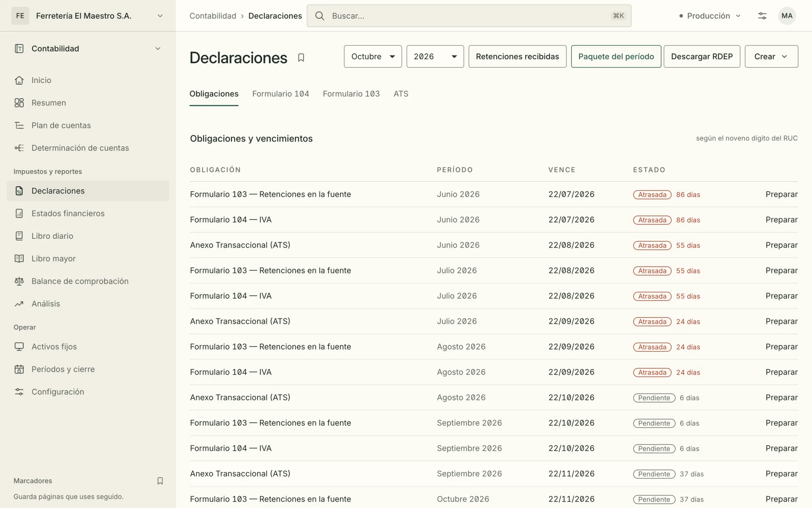Image resolution: width=812 pixels, height=508 pixels.
Task: Click the Análisis trend icon
Action: [19, 304]
